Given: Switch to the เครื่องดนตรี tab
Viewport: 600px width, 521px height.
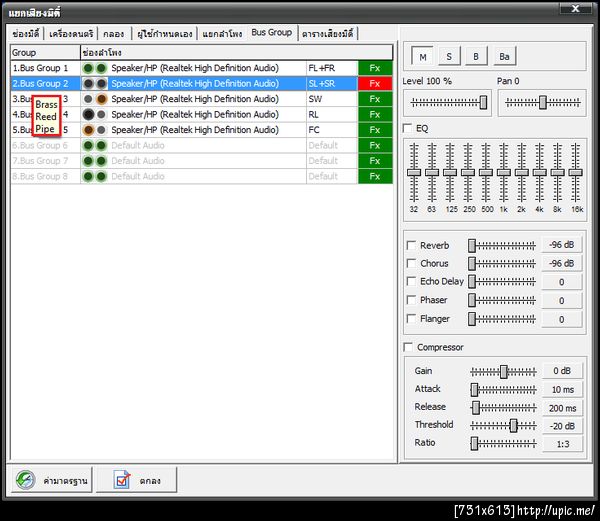Looking at the screenshot, I should click(x=71, y=34).
